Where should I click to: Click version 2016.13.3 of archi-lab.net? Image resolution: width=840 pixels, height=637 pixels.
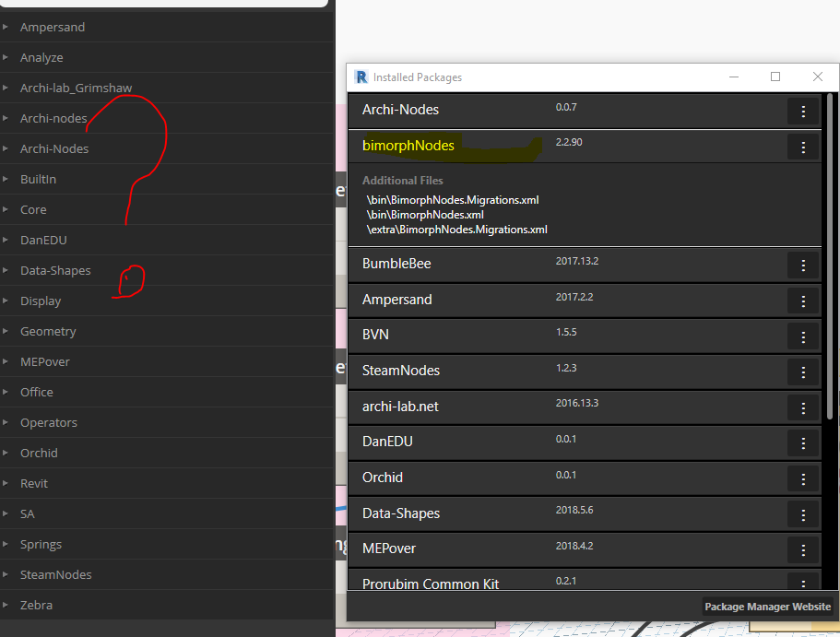[x=577, y=403]
